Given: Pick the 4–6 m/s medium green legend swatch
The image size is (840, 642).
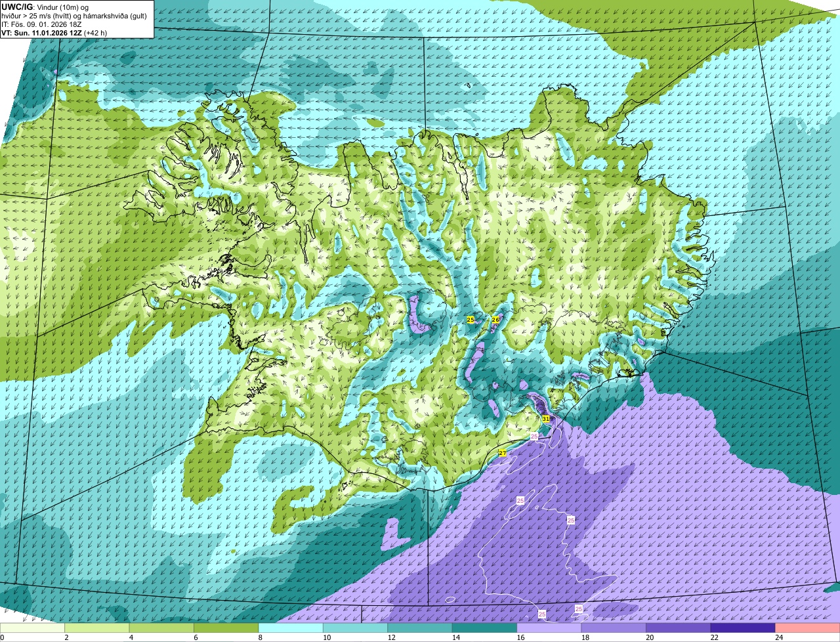Looking at the screenshot, I should (162, 628).
